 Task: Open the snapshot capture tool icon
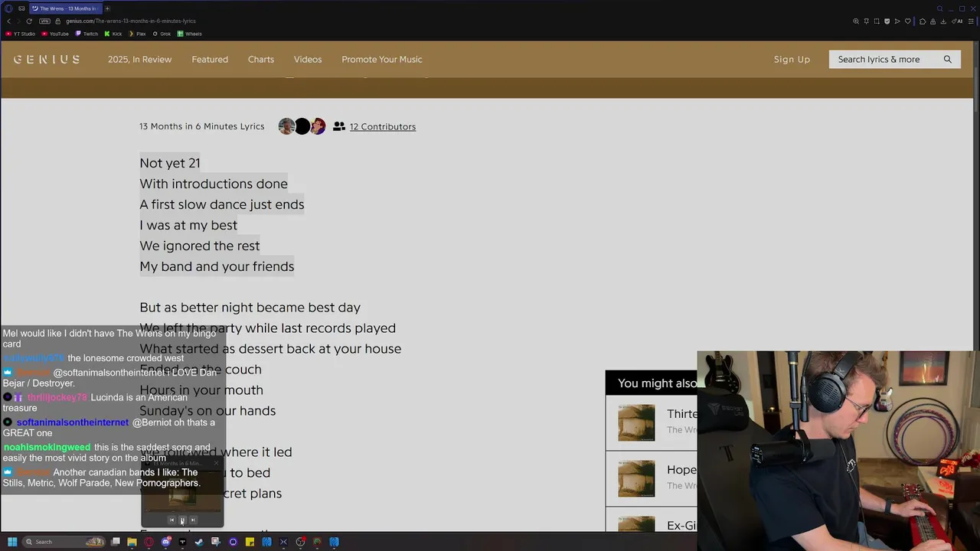coord(877,21)
